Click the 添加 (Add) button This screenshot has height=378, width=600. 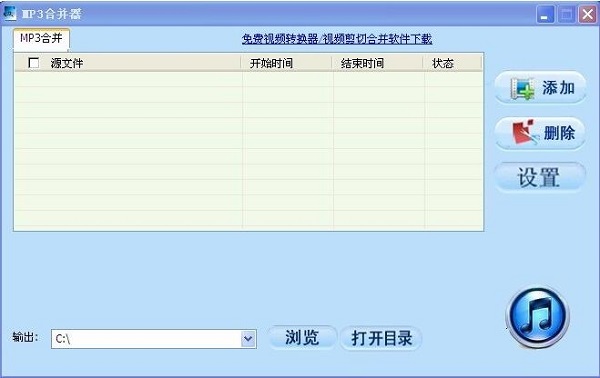tap(540, 88)
